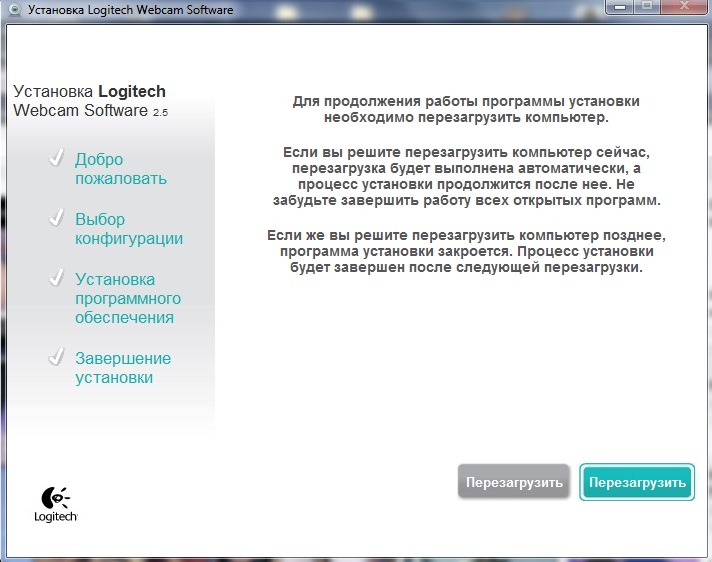
Task: Click paragraph starting Для продолжения работы
Action: pos(466,109)
